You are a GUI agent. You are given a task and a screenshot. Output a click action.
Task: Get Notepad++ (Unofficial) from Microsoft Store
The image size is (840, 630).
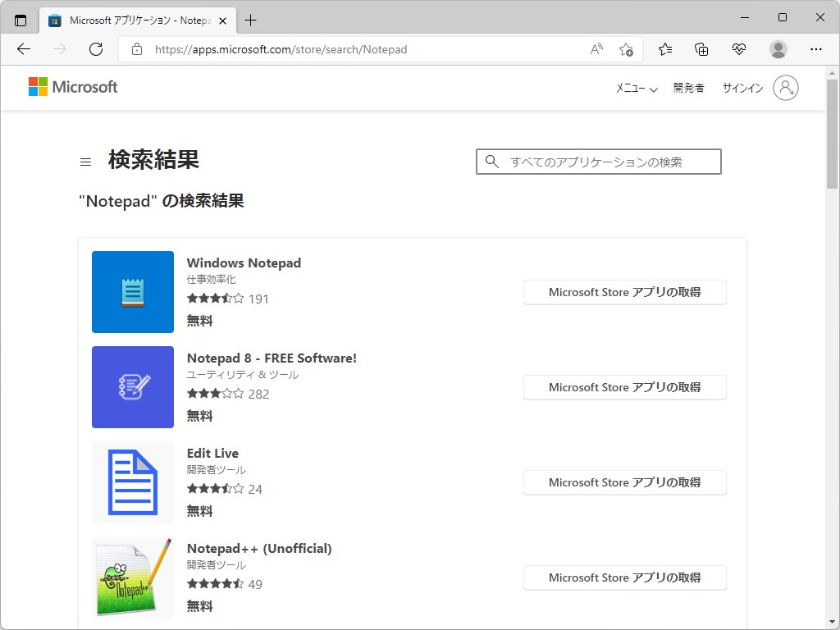(x=624, y=577)
